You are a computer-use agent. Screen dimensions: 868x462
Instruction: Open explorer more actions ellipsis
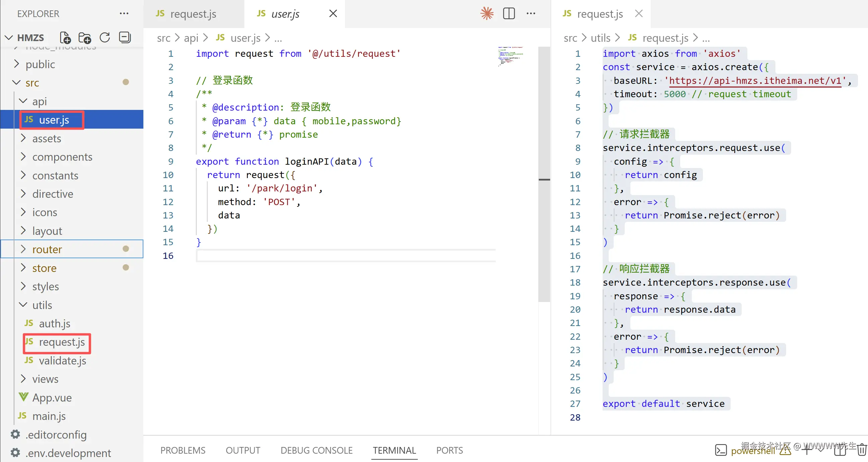[x=124, y=13]
